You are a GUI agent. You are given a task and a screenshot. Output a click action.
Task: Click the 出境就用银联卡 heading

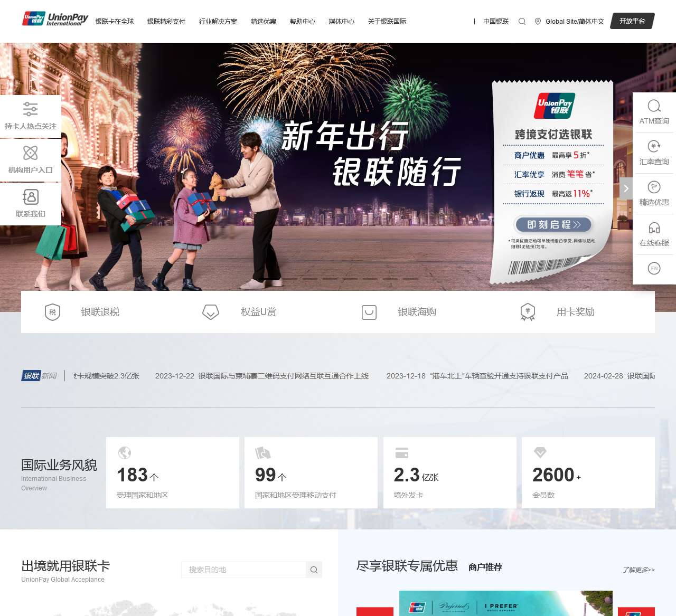[65, 566]
